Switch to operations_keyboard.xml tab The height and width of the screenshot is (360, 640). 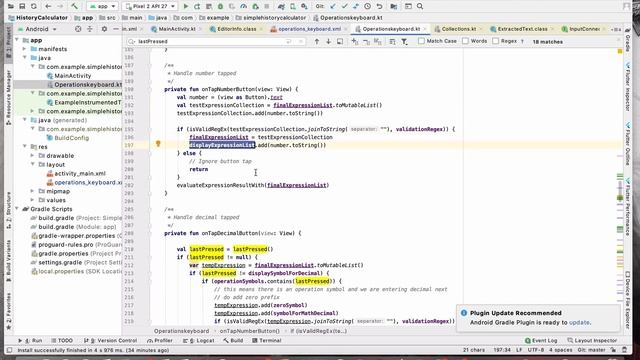(x=309, y=29)
